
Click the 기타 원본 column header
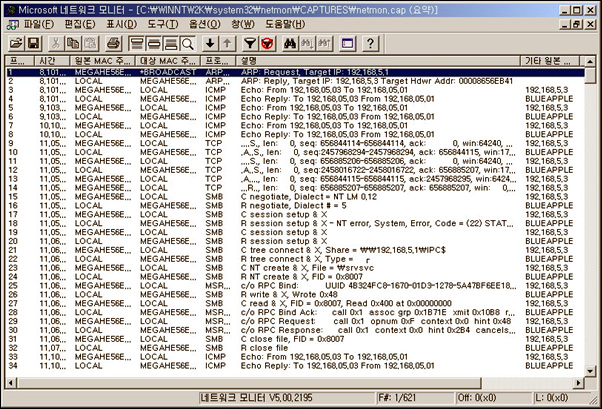pos(550,61)
